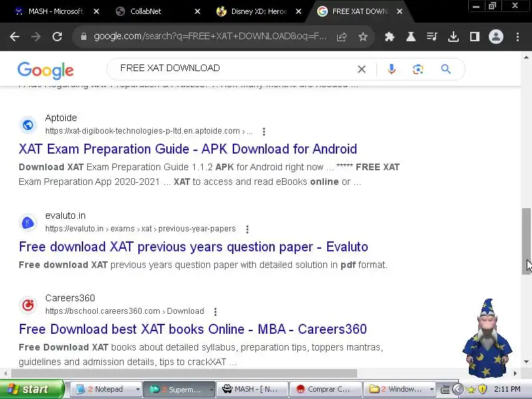Open the Chrome three-dot menu
Viewport: 532px width, 399px height.
pyautogui.click(x=517, y=37)
